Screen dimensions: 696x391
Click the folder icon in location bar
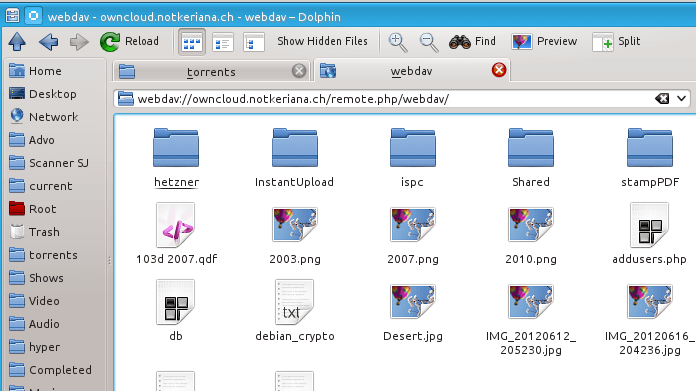coord(126,99)
